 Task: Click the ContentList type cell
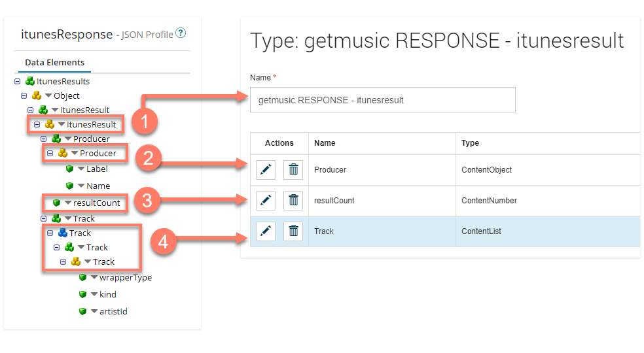tap(548, 231)
